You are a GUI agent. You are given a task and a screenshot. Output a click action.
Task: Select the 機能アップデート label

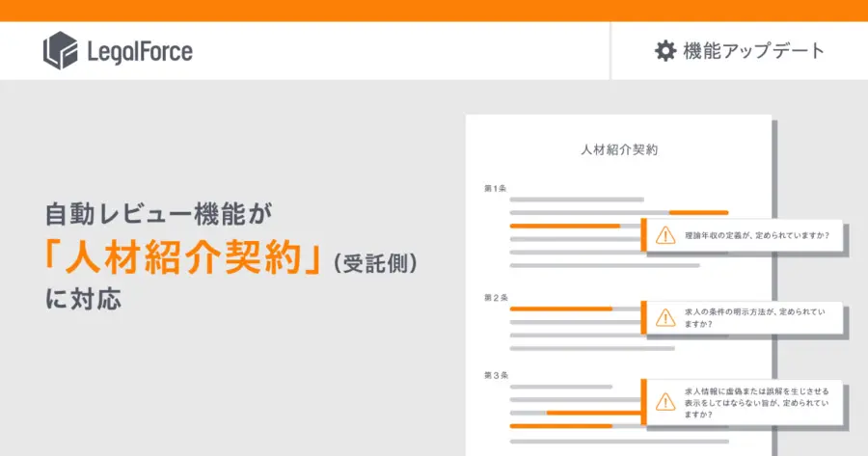tap(754, 51)
